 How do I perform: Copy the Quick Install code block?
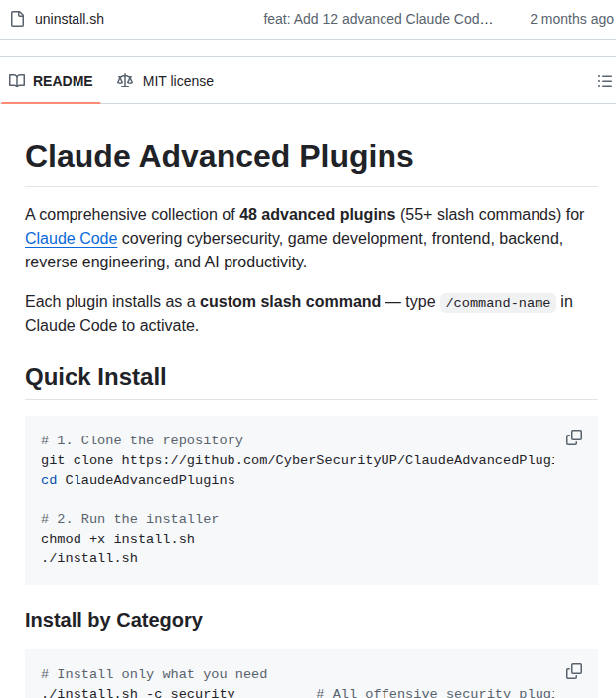click(574, 437)
